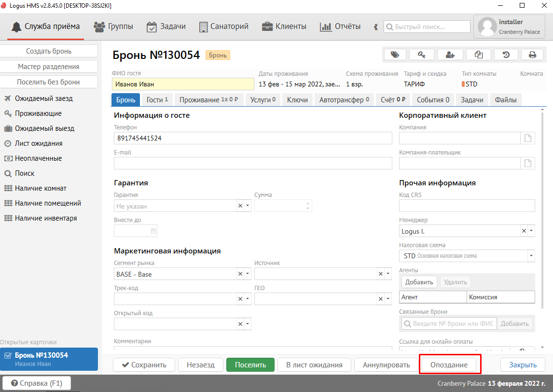Expand the Налоговая схема dropdown

coord(531,256)
